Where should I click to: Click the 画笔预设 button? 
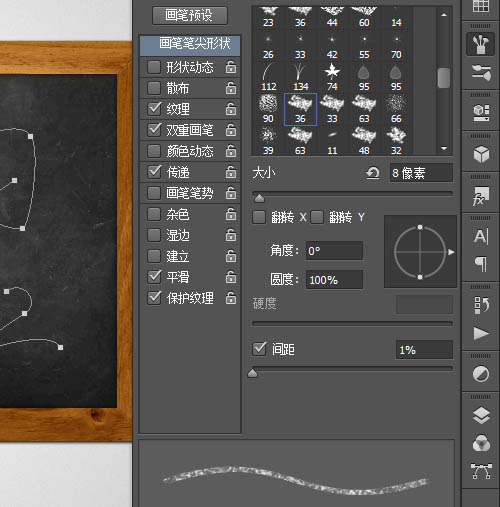(190, 15)
